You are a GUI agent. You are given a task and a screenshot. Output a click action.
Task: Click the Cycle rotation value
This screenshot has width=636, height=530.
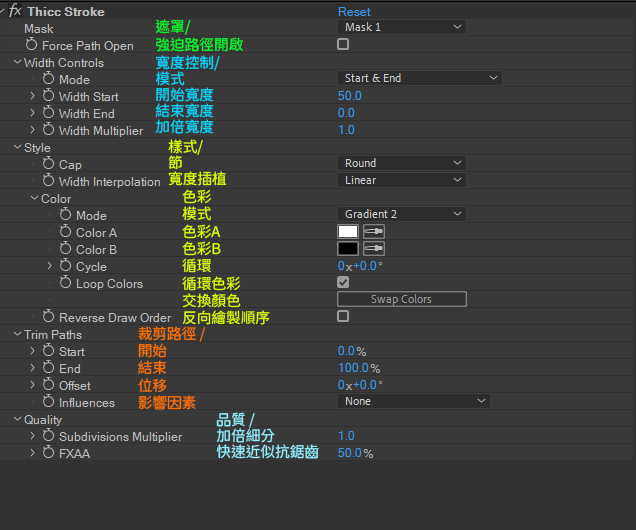coord(360,266)
